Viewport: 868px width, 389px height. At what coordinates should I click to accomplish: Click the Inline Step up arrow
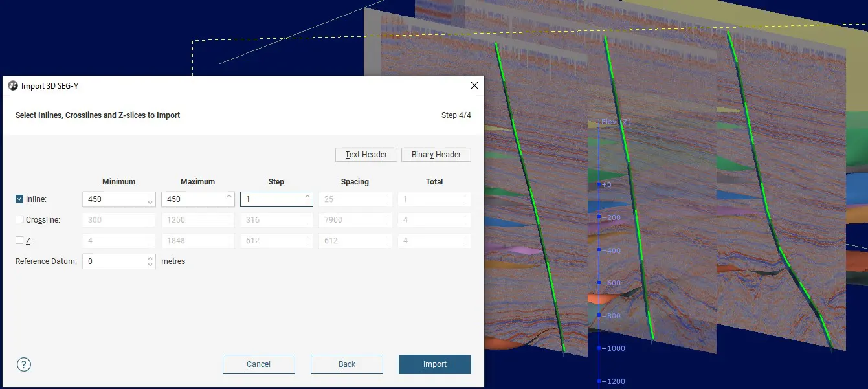click(307, 196)
